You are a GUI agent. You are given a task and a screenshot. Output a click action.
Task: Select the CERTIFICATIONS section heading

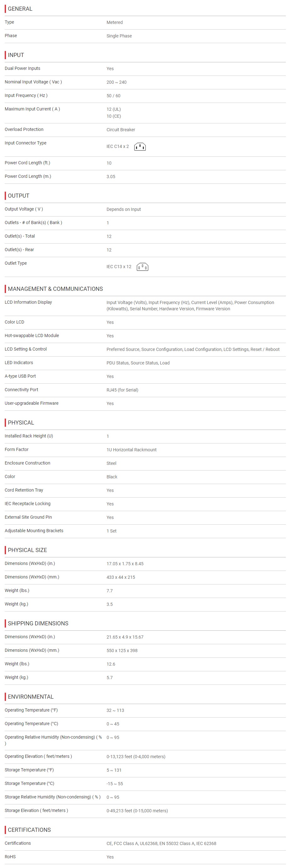pos(29,830)
